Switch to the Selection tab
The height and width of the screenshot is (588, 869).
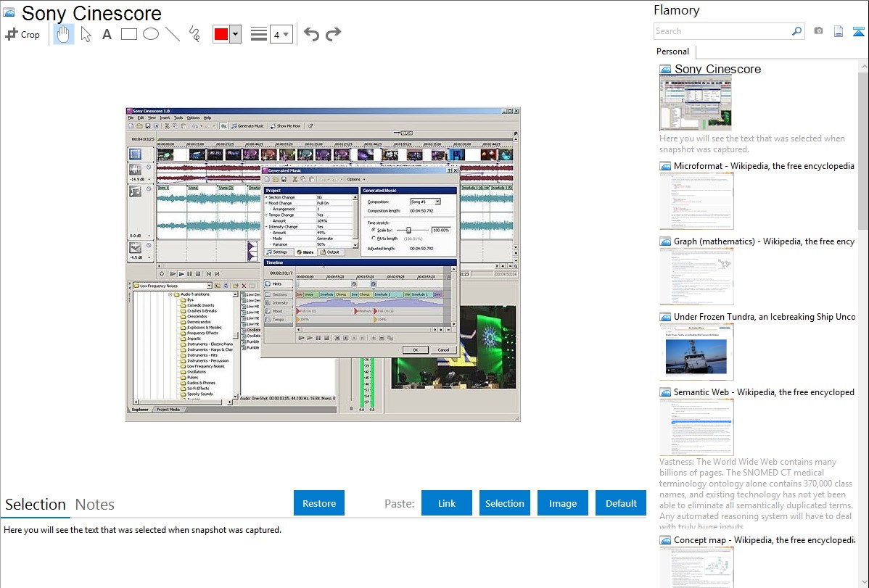click(x=36, y=504)
